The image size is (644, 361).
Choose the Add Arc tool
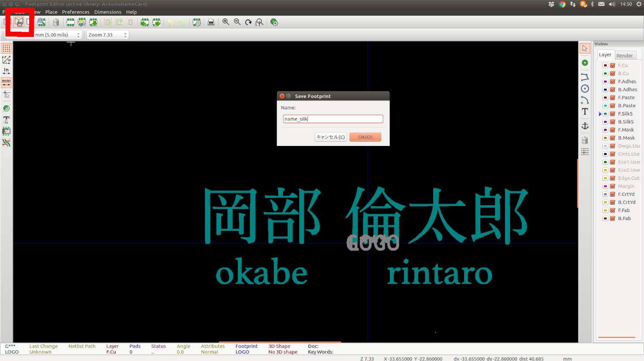(585, 100)
